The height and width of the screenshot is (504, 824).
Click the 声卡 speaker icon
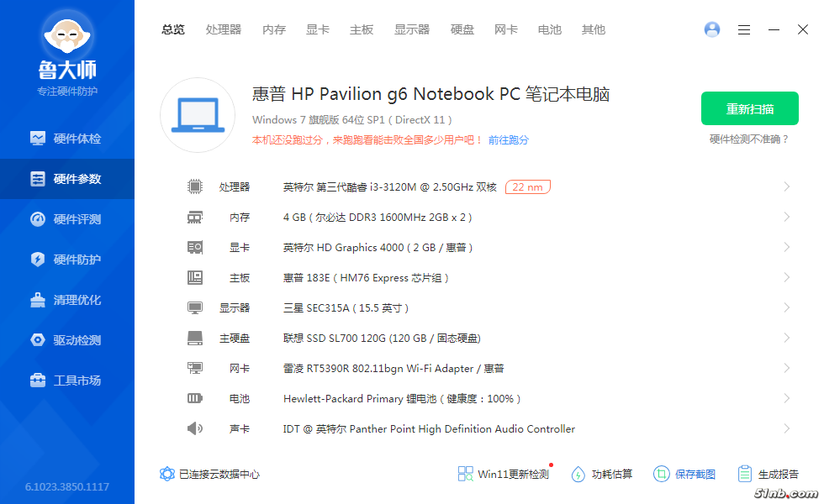(x=195, y=429)
